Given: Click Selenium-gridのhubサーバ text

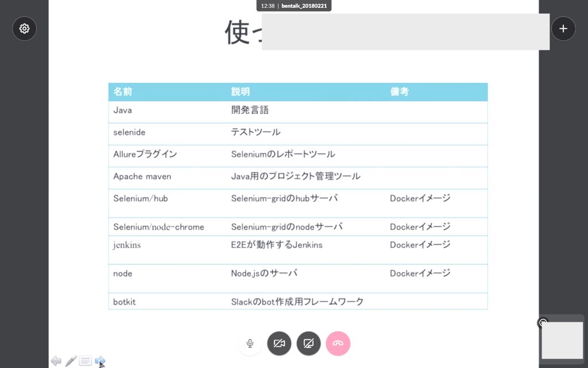Looking at the screenshot, I should click(x=285, y=198).
